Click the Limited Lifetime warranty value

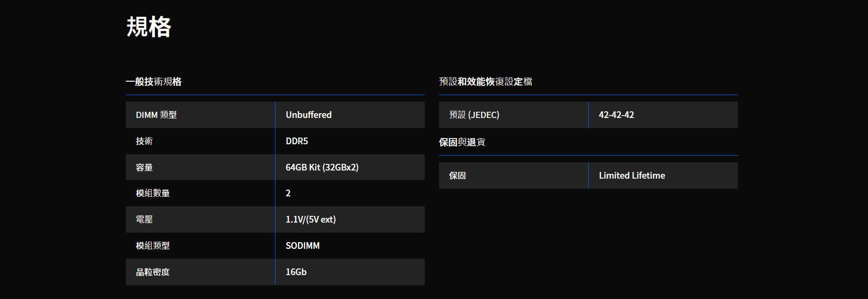(x=632, y=175)
